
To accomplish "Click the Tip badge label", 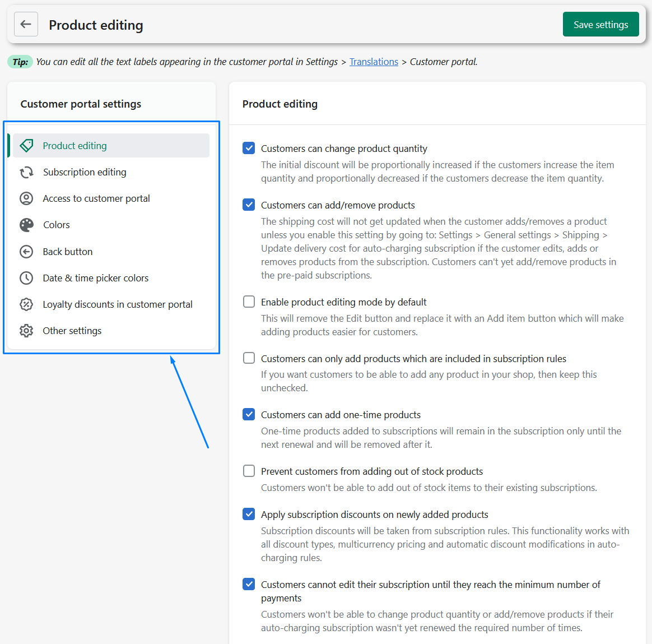I will [x=20, y=62].
